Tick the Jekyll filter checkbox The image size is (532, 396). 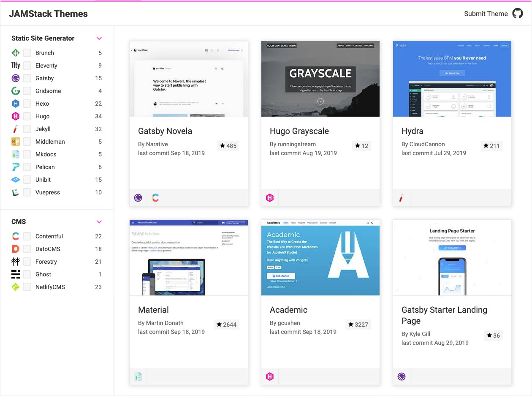tap(27, 129)
